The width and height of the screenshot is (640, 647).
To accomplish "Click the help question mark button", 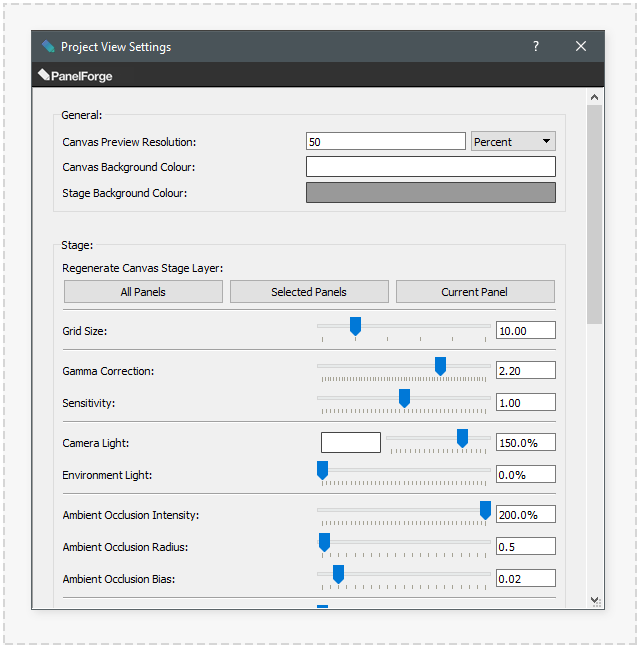I will tap(536, 47).
